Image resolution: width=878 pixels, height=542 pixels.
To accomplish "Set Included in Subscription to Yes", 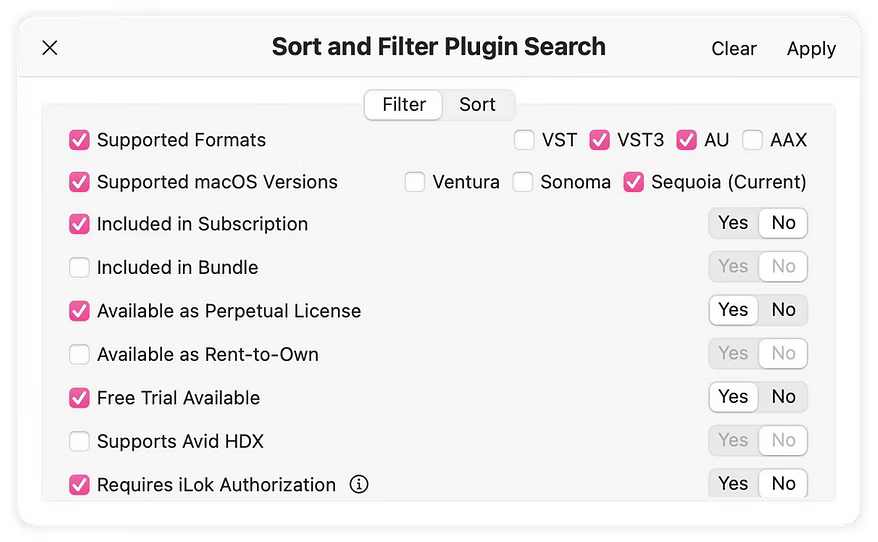I will pyautogui.click(x=733, y=223).
